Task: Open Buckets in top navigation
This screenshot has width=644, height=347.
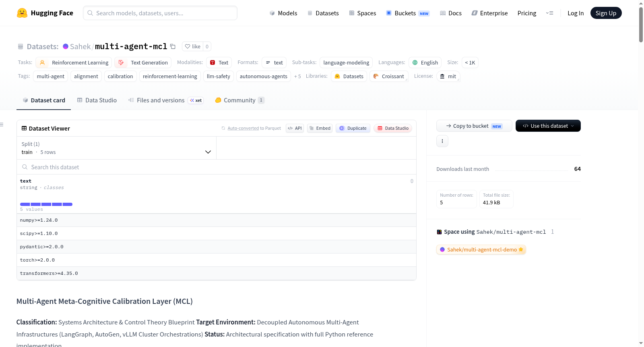Action: pos(408,13)
